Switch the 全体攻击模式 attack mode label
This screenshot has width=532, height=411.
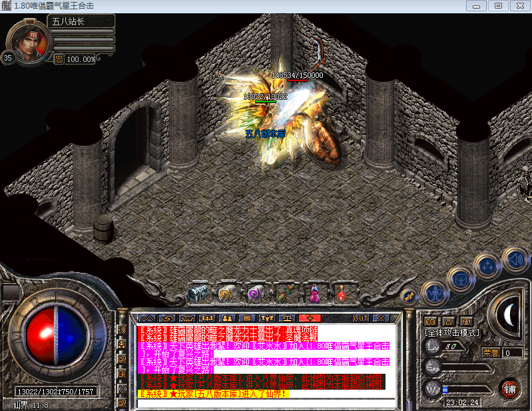452,333
